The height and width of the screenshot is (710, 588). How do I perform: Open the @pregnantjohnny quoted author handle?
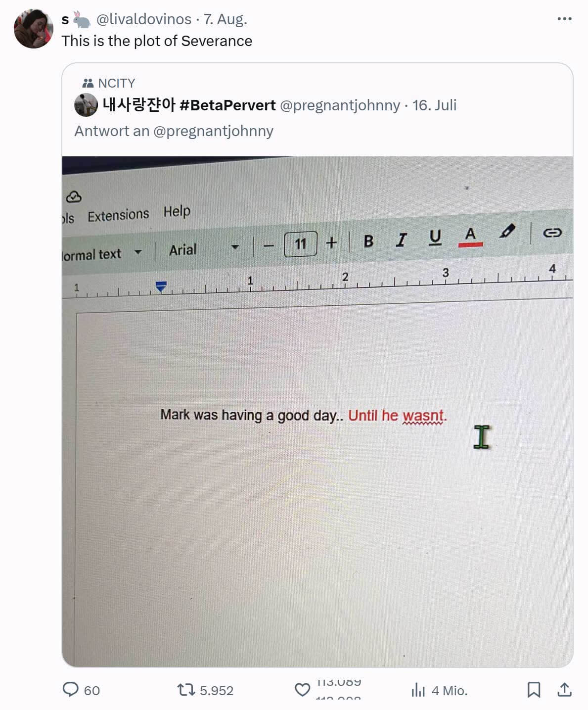click(x=340, y=105)
